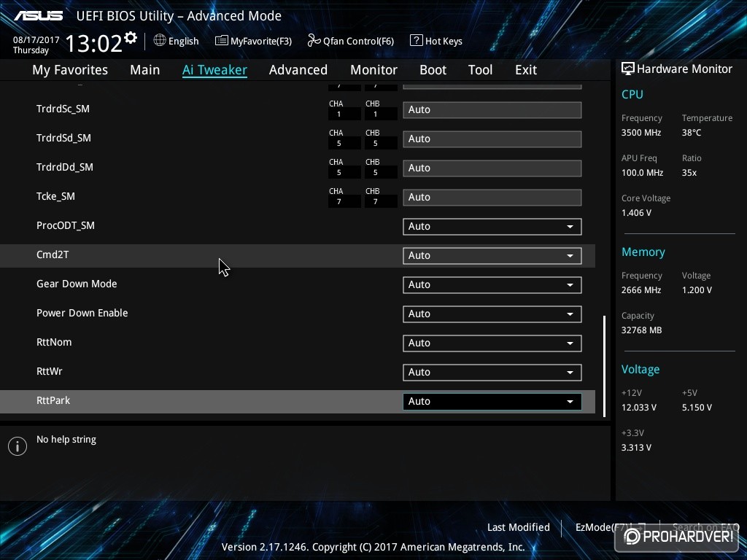Click the info icon beside the help string
747x560 pixels.
(x=18, y=446)
